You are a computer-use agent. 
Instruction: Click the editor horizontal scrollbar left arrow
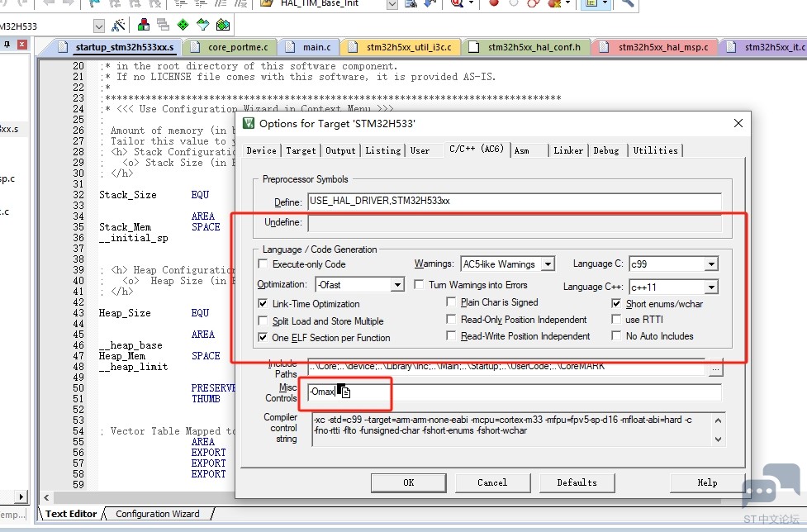46,497
